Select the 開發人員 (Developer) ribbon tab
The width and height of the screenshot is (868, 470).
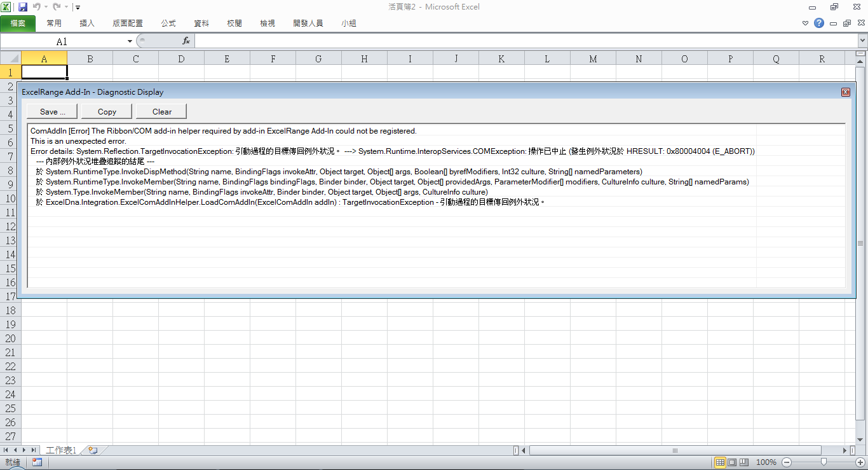[x=308, y=24]
